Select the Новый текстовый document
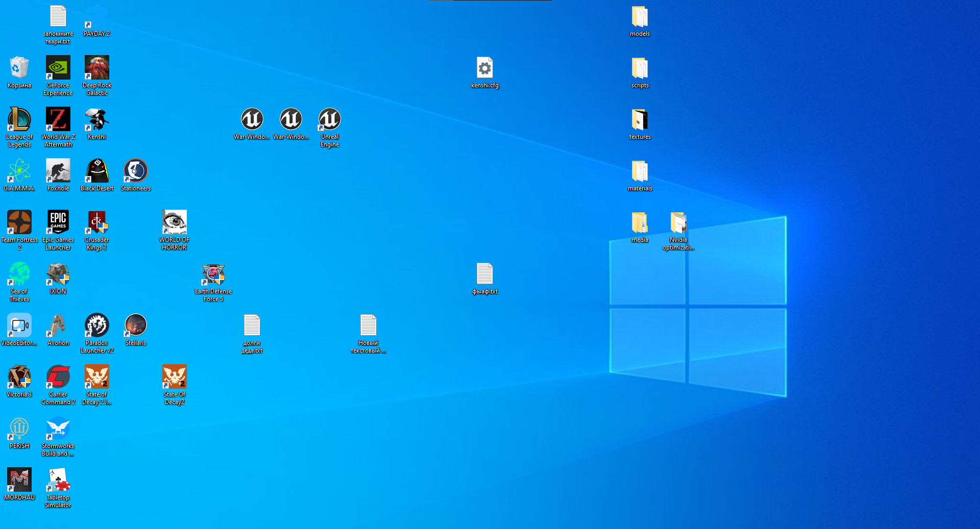Screen dimensions: 980x529 coord(369,333)
